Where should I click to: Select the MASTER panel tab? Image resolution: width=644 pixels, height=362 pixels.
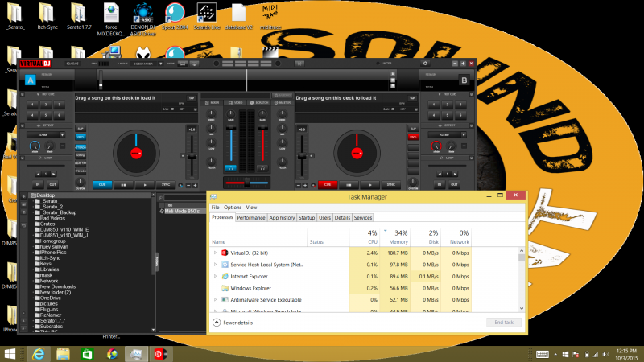tap(283, 102)
